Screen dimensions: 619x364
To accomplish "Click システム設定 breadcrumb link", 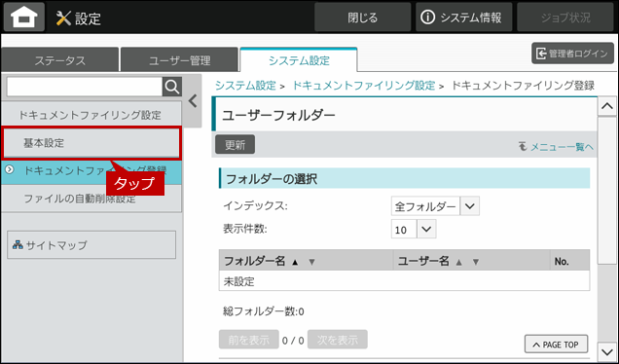I will tap(245, 86).
